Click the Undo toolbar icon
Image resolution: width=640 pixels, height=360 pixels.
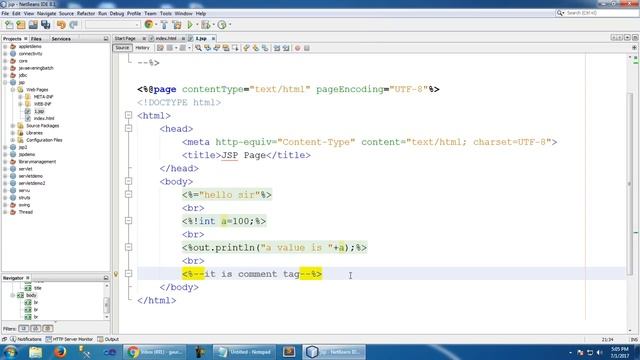tap(61, 25)
